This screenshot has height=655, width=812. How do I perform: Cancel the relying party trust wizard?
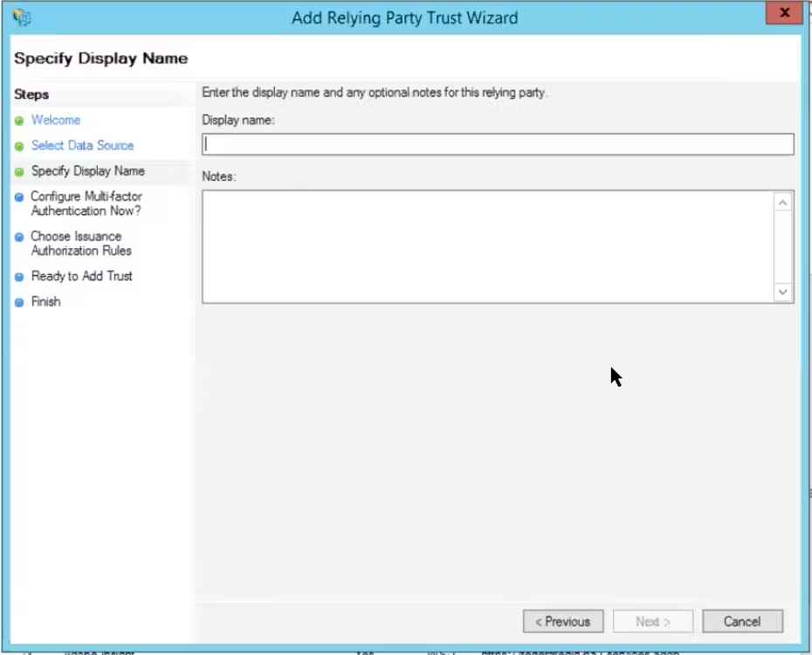742,621
